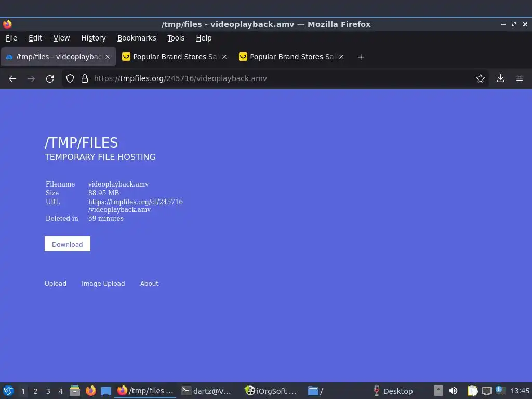Maximize the Firefox window
Viewport: 532px width, 399px height.
514,24
